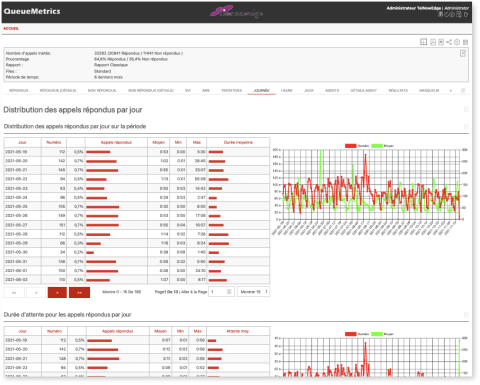Go to previous page with < button
Screen dimensions: 480x385
point(36,292)
